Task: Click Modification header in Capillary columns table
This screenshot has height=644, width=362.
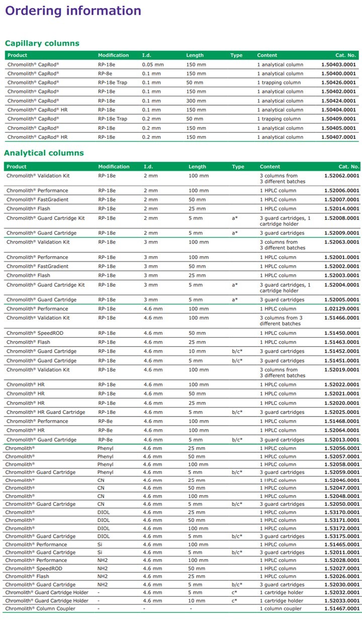Action: (113, 55)
